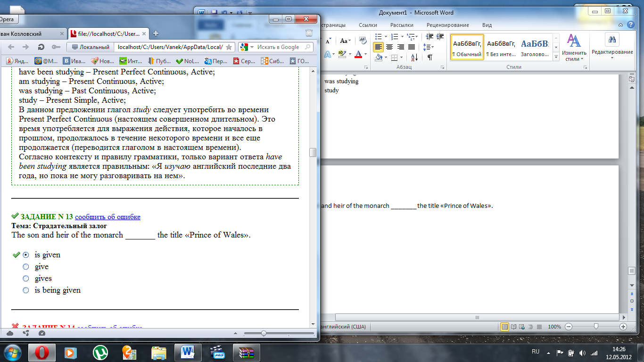The height and width of the screenshot is (362, 644).
Task: Apply the Без интервала style
Action: (x=501, y=48)
